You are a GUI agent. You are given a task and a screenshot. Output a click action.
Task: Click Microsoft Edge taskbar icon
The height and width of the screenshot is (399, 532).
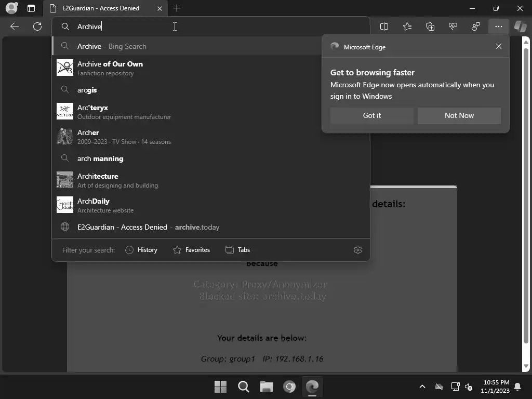(312, 387)
